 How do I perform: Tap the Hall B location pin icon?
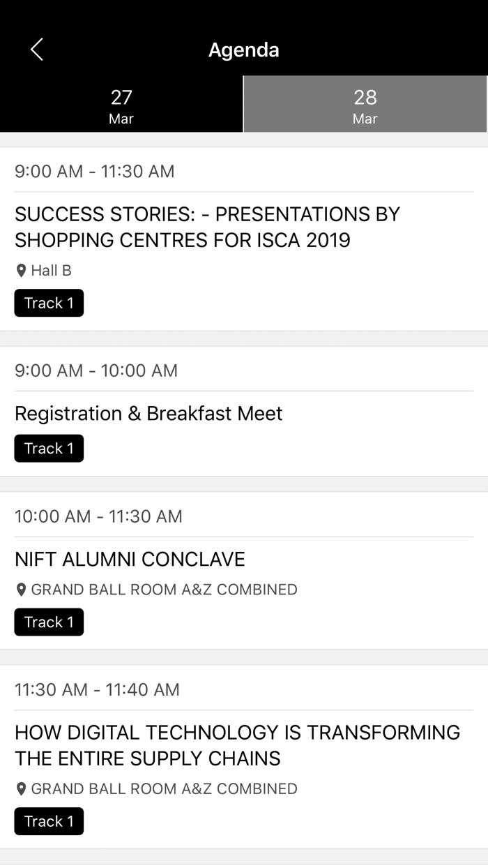point(21,271)
